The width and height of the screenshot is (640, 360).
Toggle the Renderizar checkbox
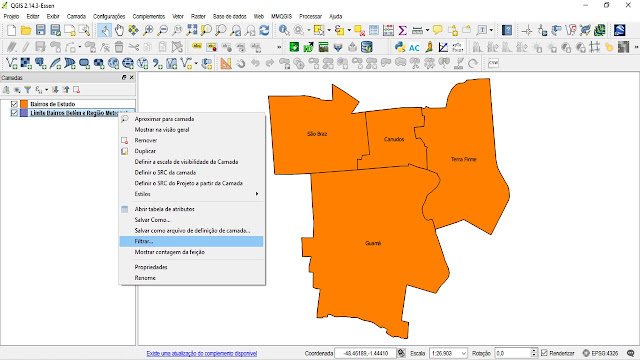pos(544,353)
